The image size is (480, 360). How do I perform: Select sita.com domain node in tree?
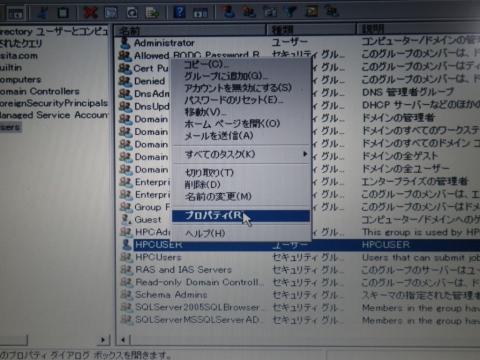[19, 56]
